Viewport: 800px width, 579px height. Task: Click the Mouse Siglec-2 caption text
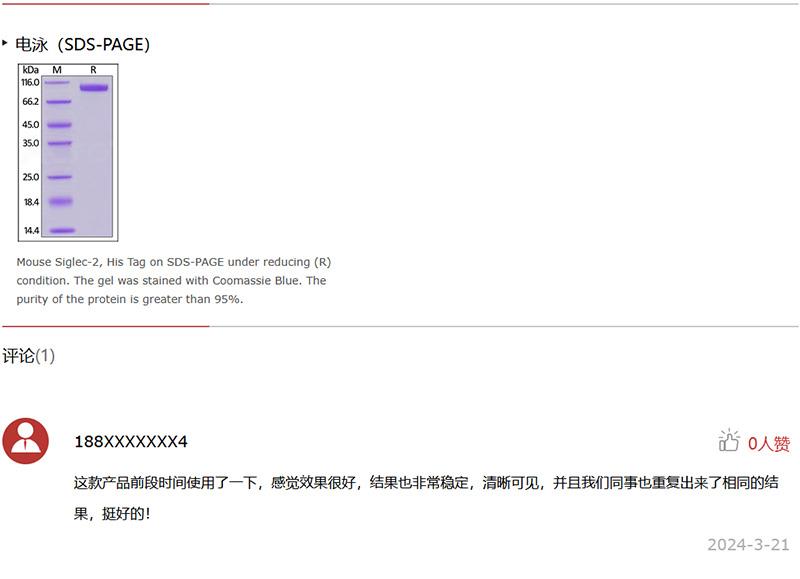pyautogui.click(x=174, y=281)
